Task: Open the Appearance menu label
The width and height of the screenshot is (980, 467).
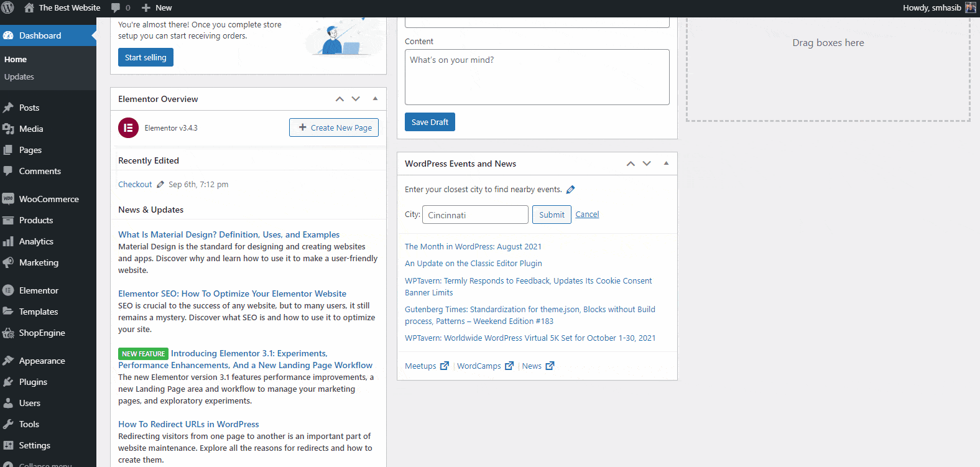Action: pyautogui.click(x=42, y=361)
